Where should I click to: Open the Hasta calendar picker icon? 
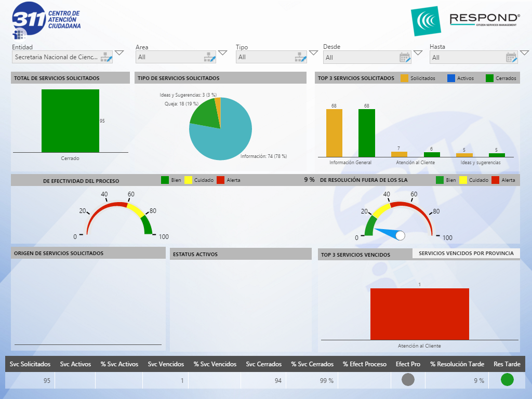pos(512,57)
